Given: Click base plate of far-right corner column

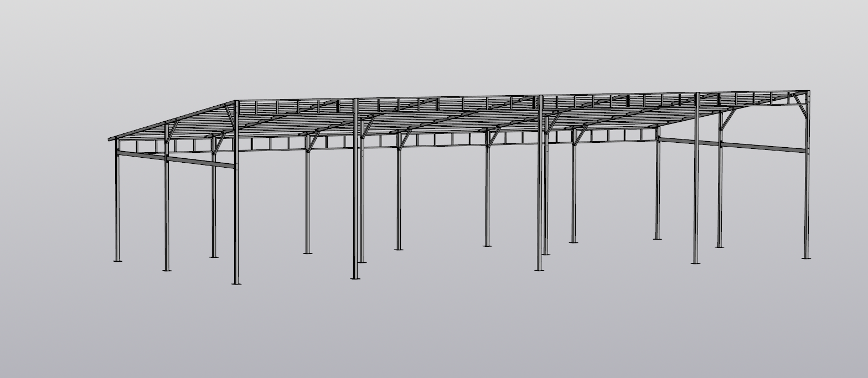Looking at the screenshot, I should pos(806,258).
